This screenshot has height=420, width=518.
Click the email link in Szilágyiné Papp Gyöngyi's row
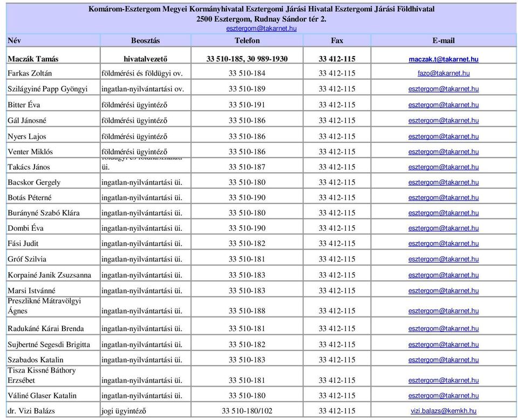[444, 89]
